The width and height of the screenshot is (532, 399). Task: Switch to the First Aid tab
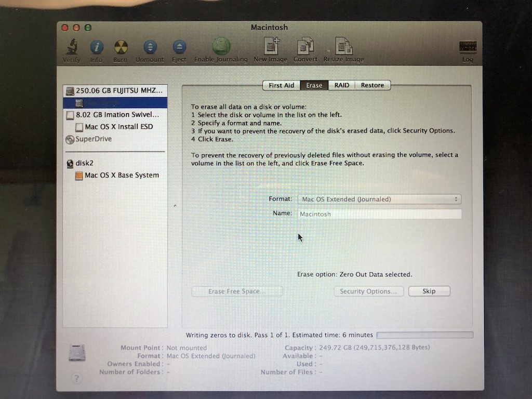point(281,85)
